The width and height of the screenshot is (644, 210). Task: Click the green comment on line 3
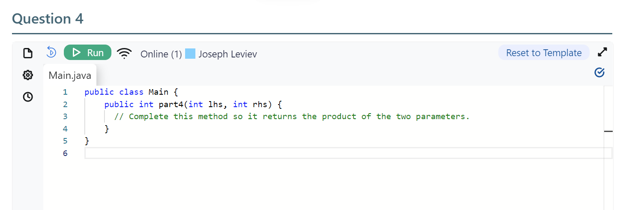[x=292, y=117]
